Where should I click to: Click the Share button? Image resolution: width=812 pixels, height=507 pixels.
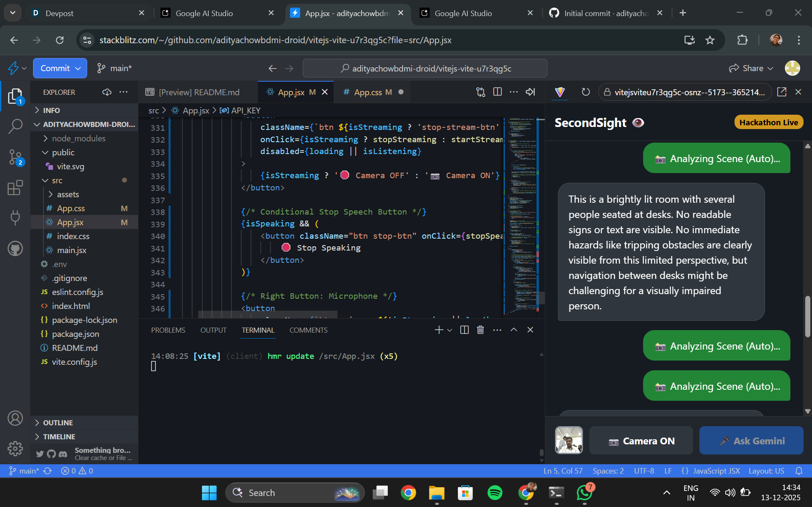click(751, 68)
